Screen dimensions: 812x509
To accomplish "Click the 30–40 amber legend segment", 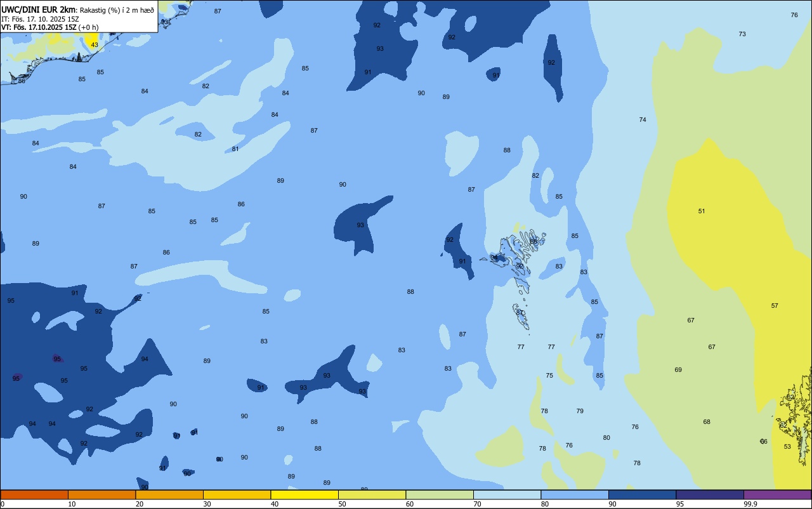I will point(237,494).
